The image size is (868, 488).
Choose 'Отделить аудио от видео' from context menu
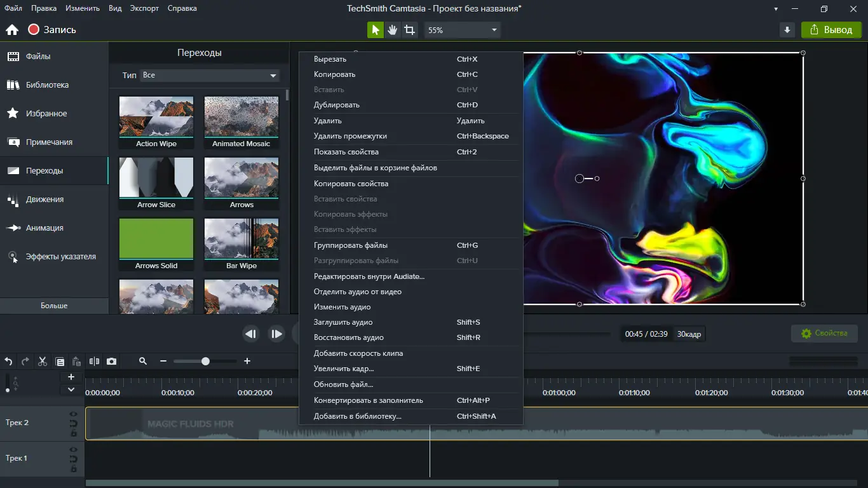[357, 292]
